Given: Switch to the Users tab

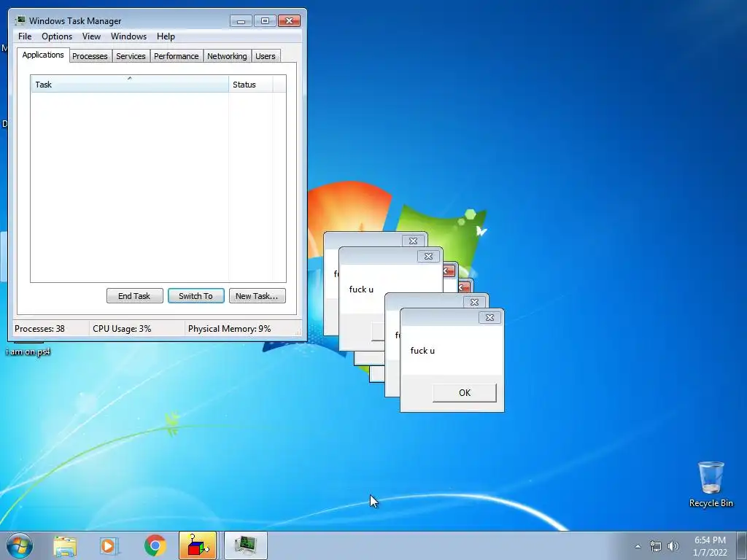Looking at the screenshot, I should (266, 56).
